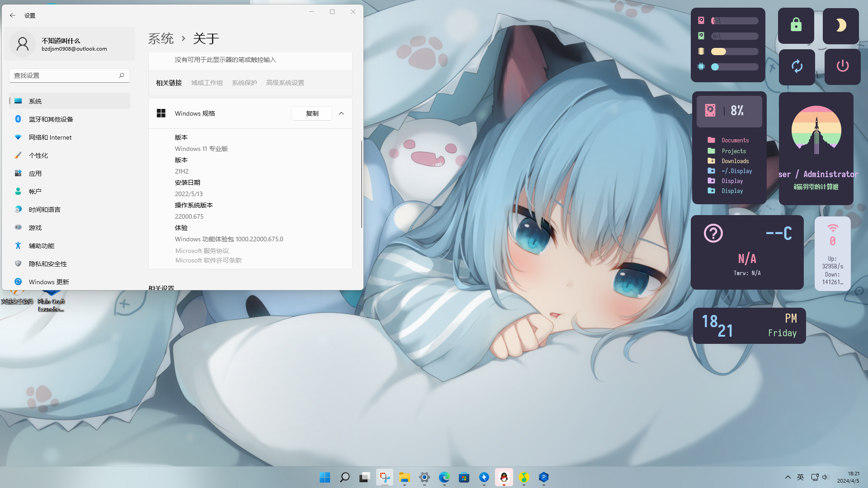Click 系统 breadcrumb in the header
Viewport: 868px width, 488px height.
[161, 38]
